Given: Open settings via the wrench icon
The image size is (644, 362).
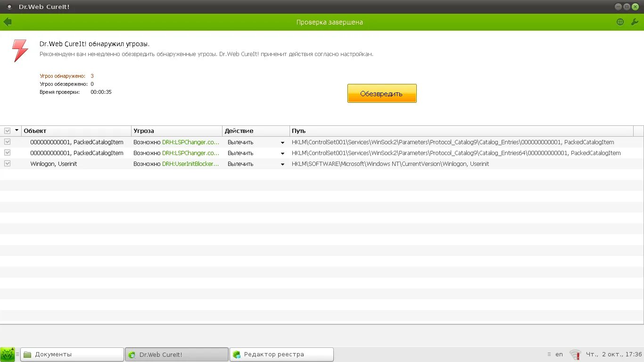Looking at the screenshot, I should (635, 22).
